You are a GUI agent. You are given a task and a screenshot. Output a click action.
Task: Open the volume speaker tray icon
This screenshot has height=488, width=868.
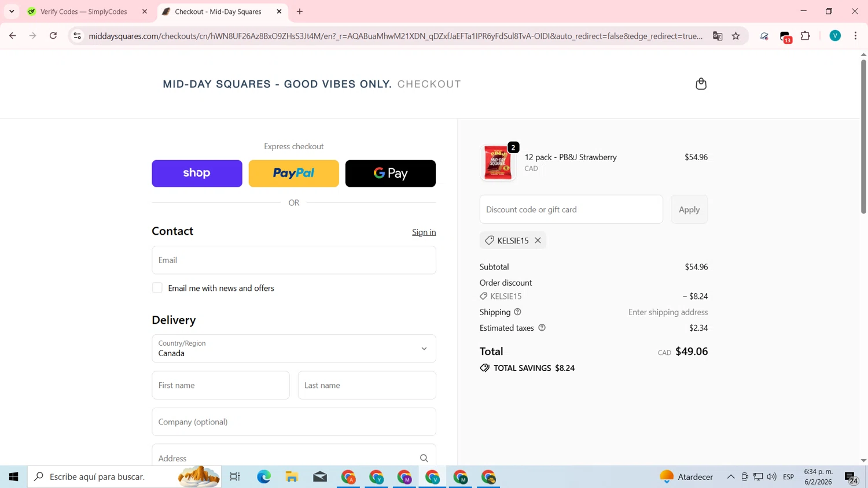point(771,476)
